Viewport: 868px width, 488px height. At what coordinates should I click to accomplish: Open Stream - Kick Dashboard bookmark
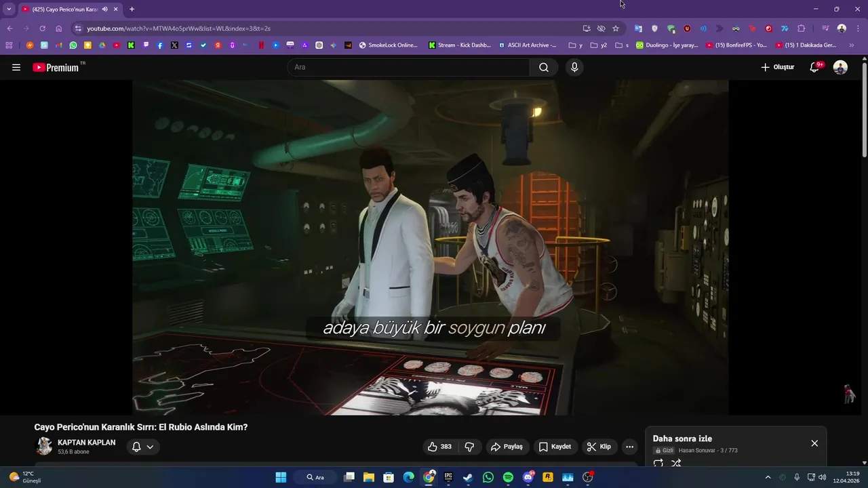(460, 45)
